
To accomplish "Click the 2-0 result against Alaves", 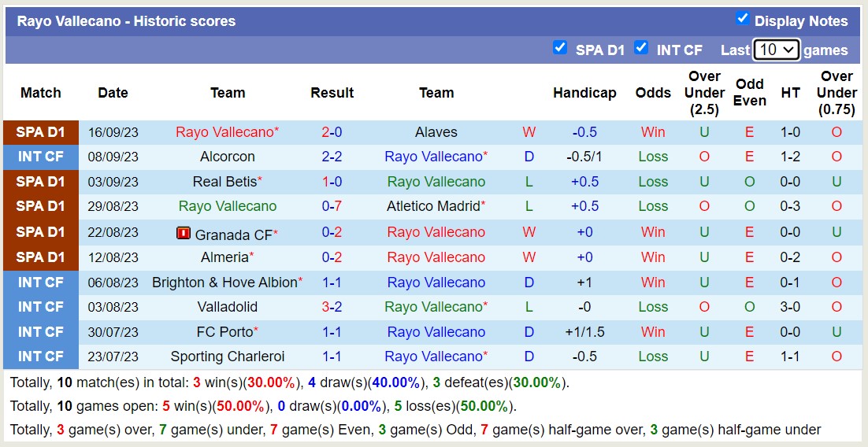I will (x=332, y=132).
